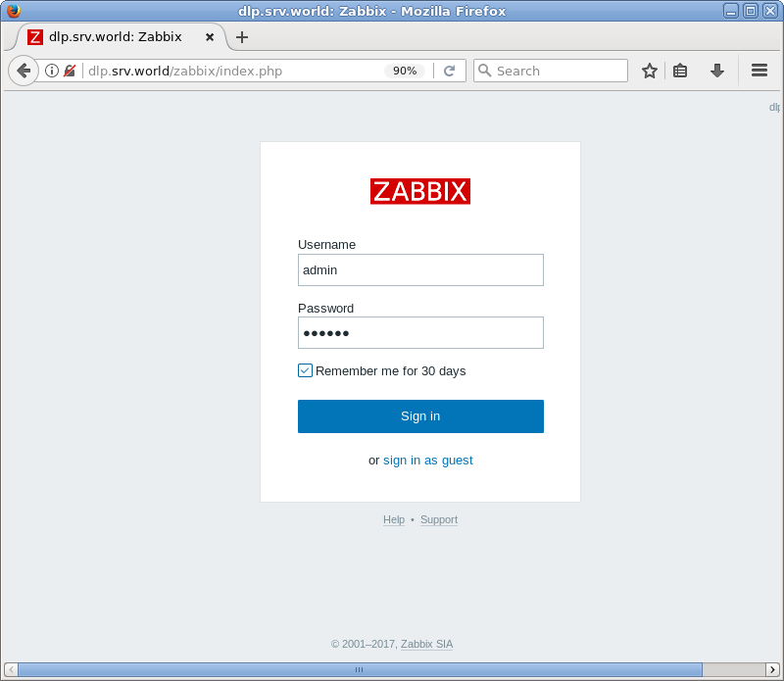784x681 pixels.
Task: Focus the Firefox Search box
Action: click(551, 71)
